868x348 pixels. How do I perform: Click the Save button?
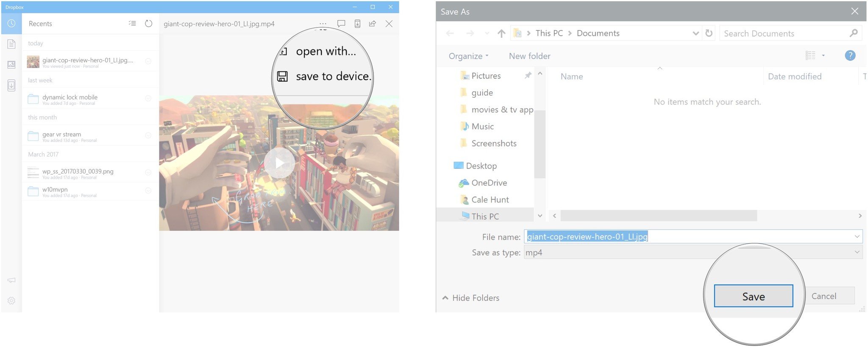(x=753, y=296)
